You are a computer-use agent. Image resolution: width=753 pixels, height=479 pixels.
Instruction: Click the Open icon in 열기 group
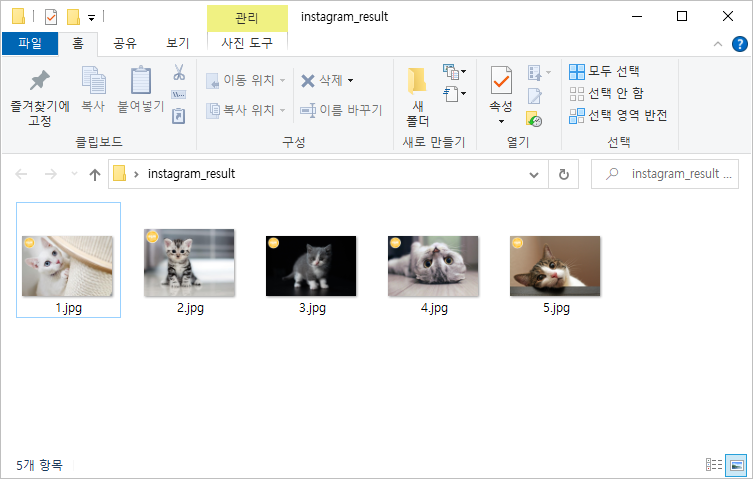(x=535, y=73)
